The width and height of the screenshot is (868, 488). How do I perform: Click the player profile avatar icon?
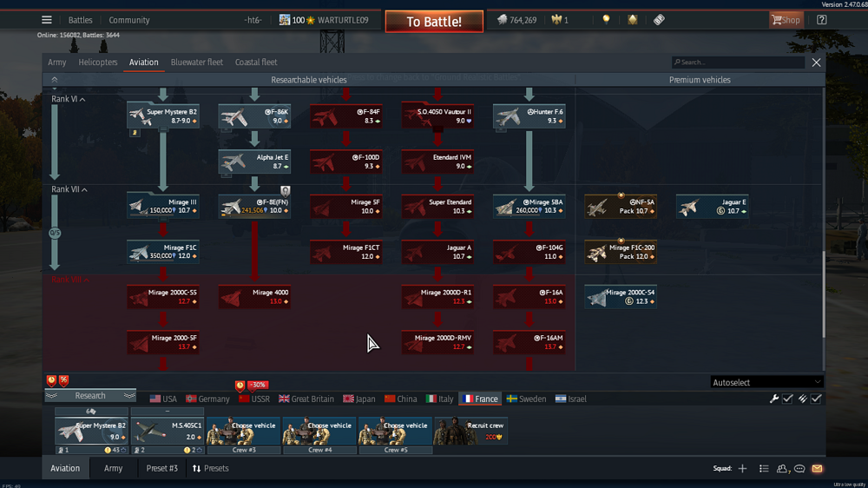coord(284,20)
